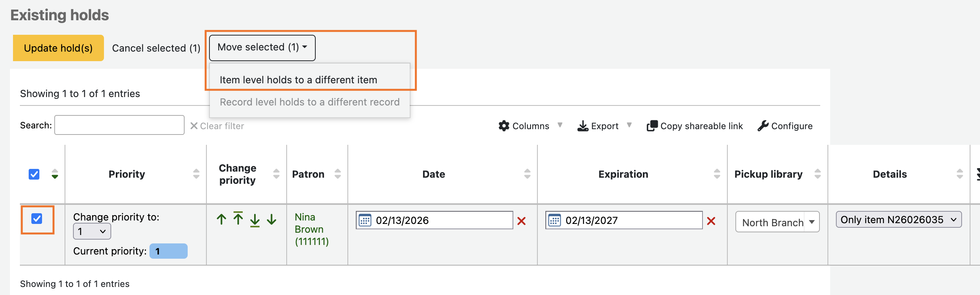This screenshot has height=295, width=980.
Task: Choose Item level holds to a different item
Action: coord(298,80)
